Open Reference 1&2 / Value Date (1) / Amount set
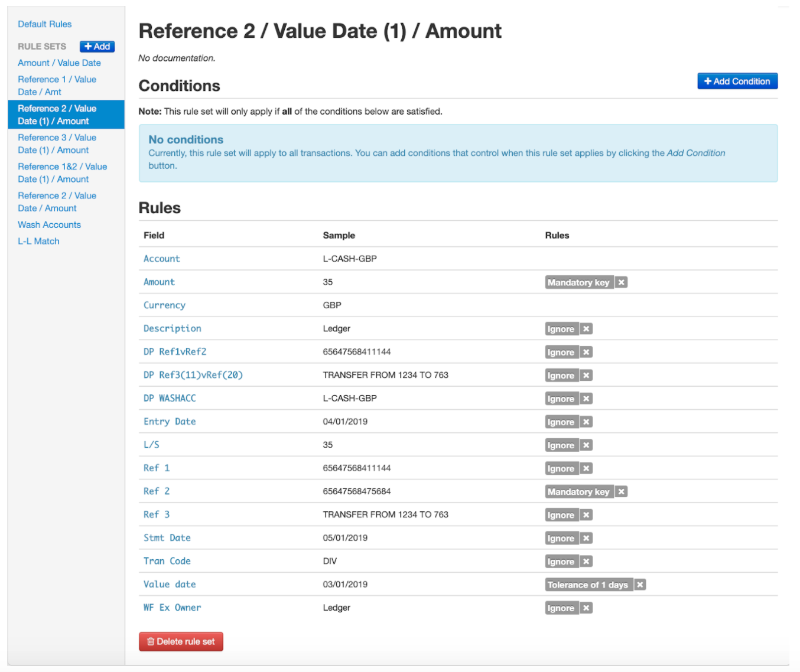This screenshot has height=672, width=800. tap(62, 172)
